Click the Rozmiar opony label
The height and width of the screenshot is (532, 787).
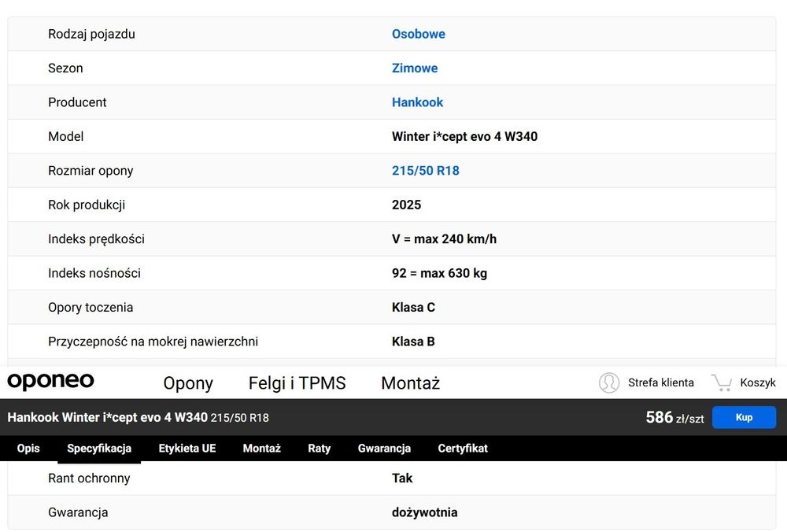point(91,170)
